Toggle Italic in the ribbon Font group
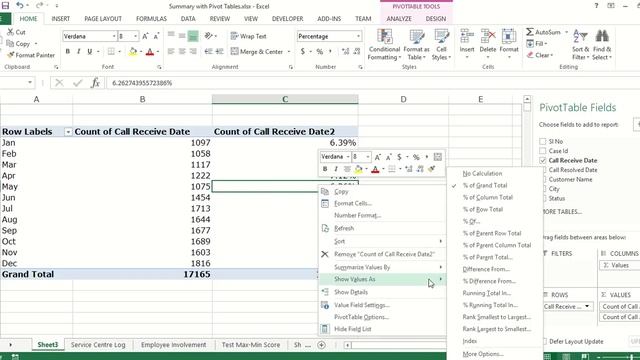This screenshot has width=640, height=360. click(78, 51)
